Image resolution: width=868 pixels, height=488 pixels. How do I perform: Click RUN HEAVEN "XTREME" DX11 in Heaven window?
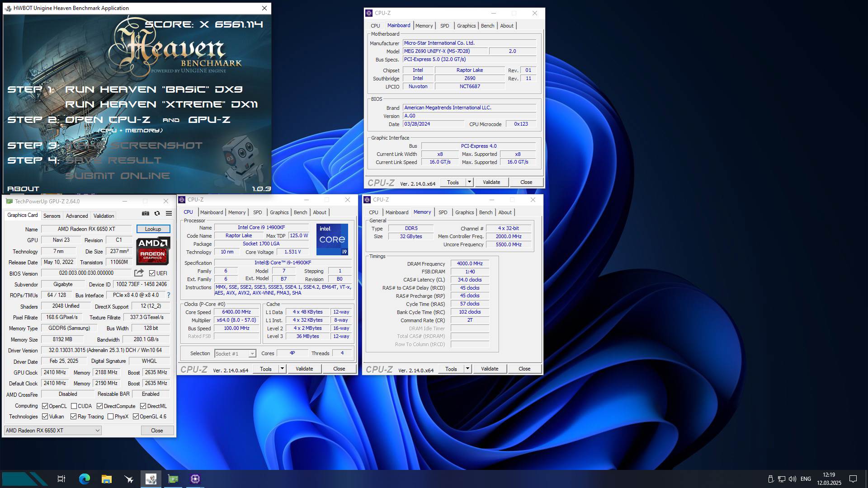(x=161, y=104)
